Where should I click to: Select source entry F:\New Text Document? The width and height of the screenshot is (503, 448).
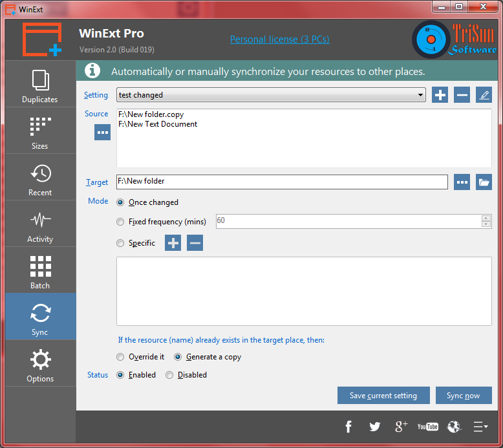[x=158, y=124]
